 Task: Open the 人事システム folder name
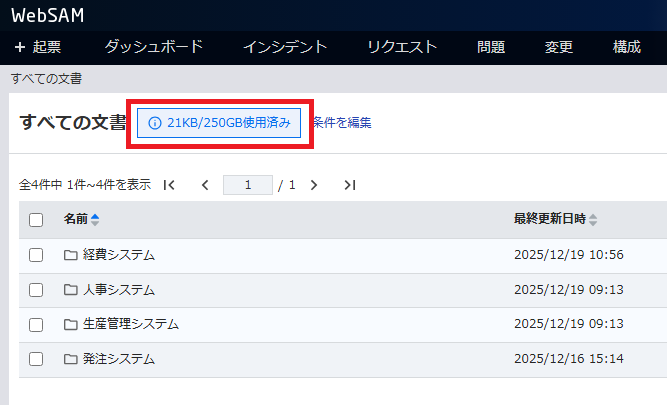coord(119,290)
